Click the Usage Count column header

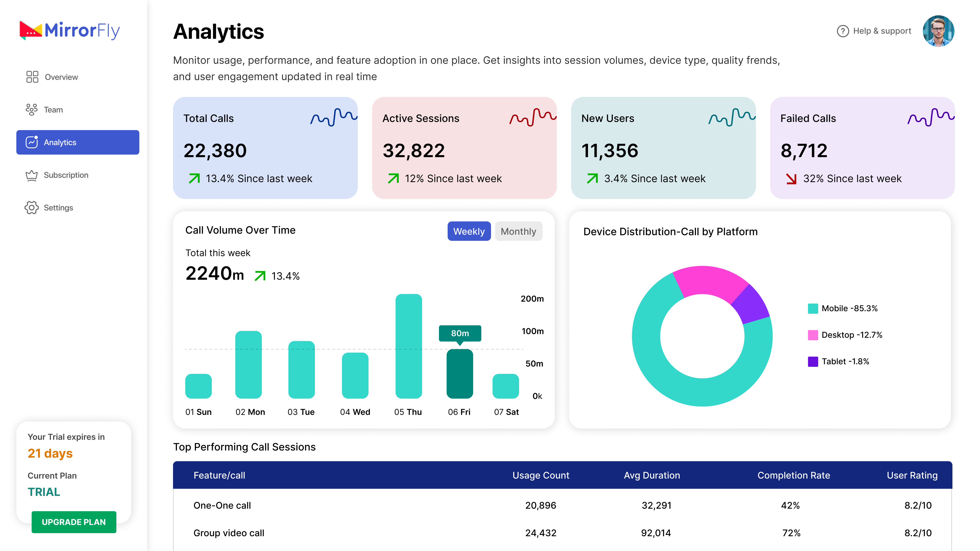tap(541, 475)
